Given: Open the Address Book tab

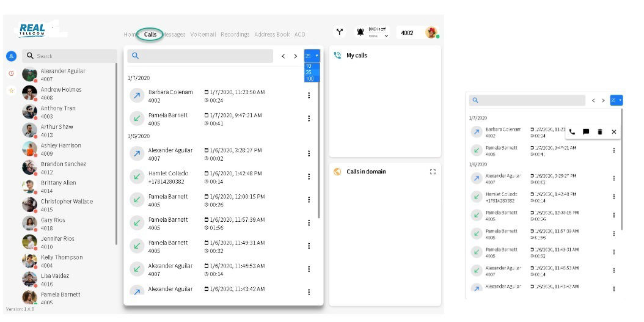Looking at the screenshot, I should click(x=272, y=34).
